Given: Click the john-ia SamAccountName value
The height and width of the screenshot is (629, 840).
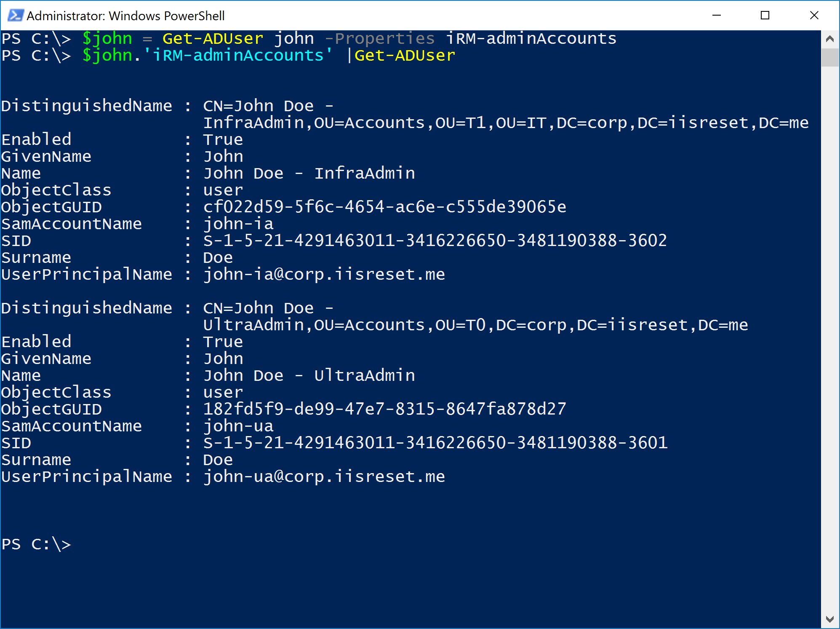Looking at the screenshot, I should click(238, 224).
